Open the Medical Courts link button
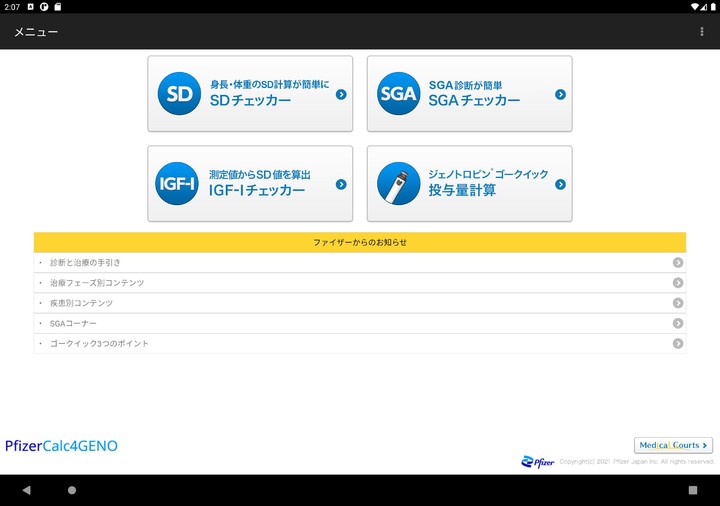The height and width of the screenshot is (506, 720). (673, 445)
